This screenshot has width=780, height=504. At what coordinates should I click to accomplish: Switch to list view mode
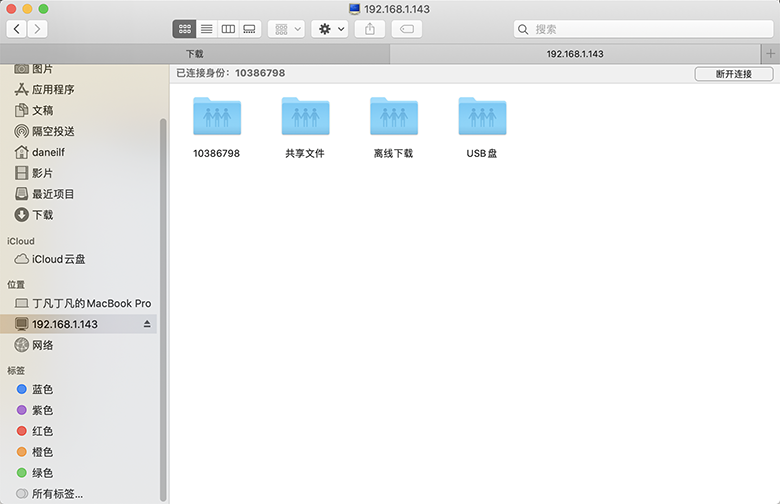point(206,29)
